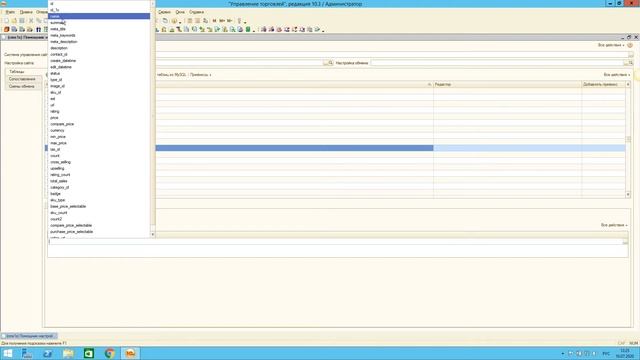
Task: Click the calculator M+ toolbar icon
Action: [222, 21]
